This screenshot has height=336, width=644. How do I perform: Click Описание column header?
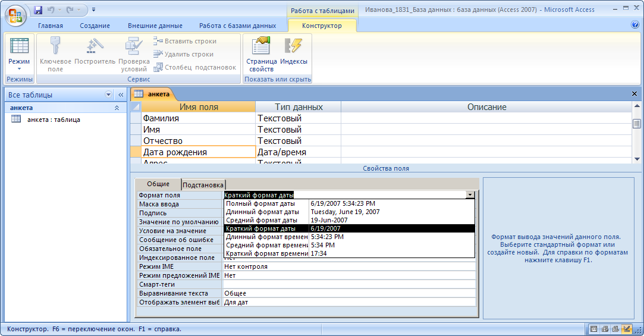[486, 107]
